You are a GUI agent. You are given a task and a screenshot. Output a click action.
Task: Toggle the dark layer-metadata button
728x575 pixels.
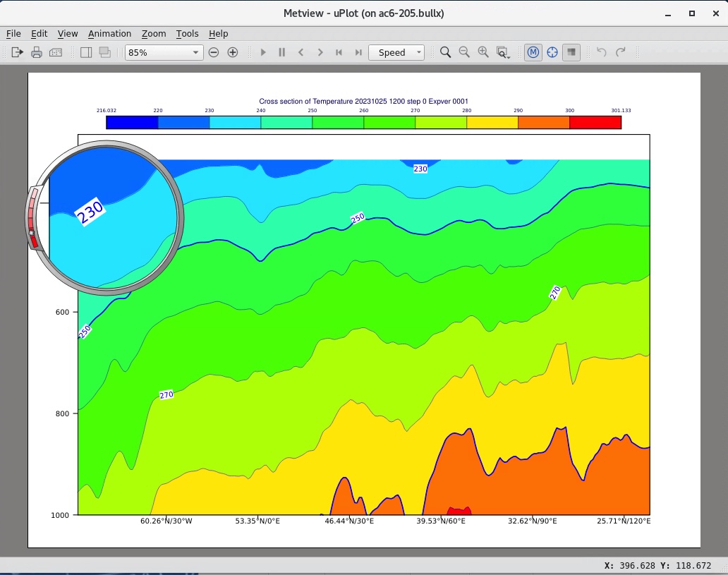571,52
